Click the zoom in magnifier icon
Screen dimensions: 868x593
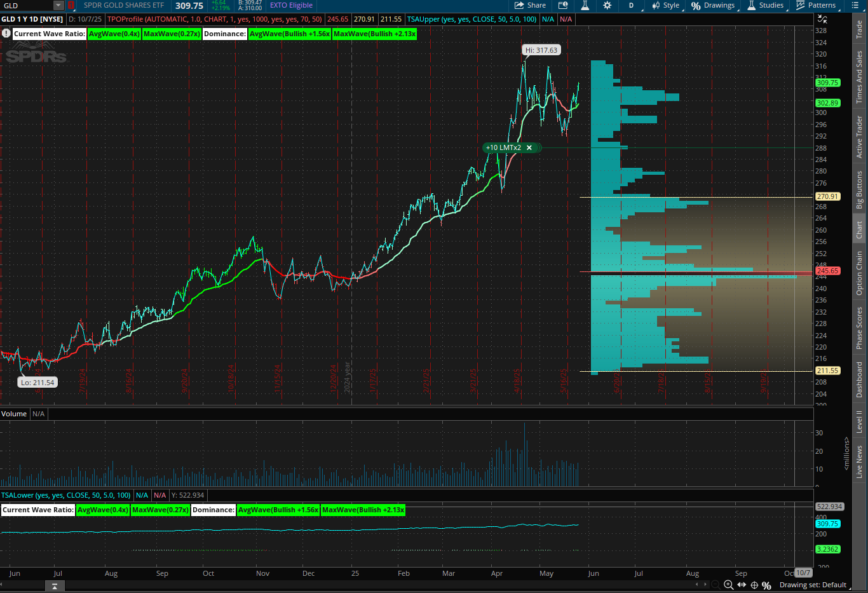728,585
